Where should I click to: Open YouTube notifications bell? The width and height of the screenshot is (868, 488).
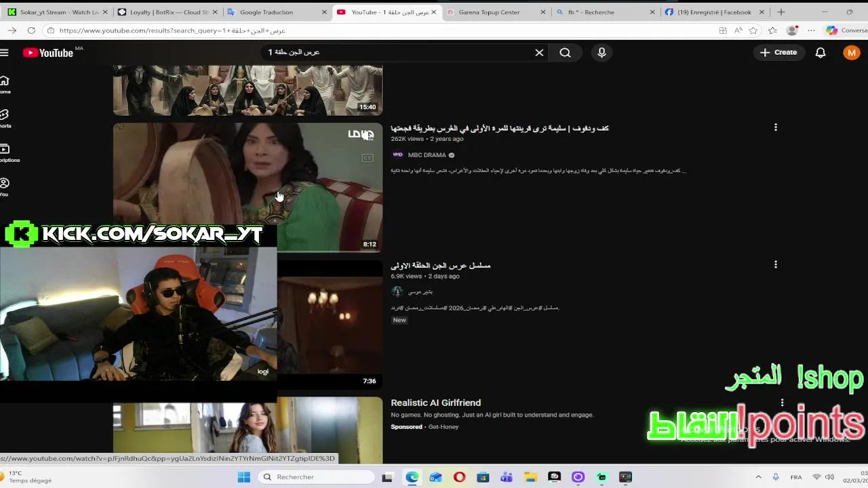821,52
